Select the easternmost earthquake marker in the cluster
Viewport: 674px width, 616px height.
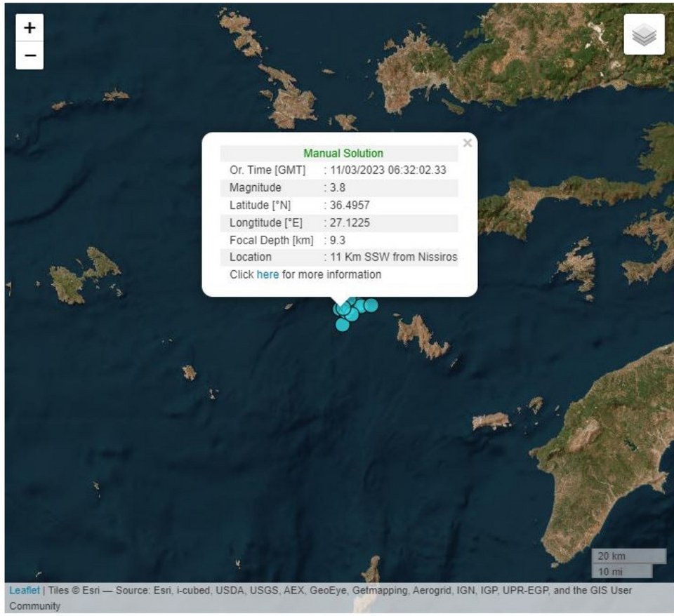(371, 305)
